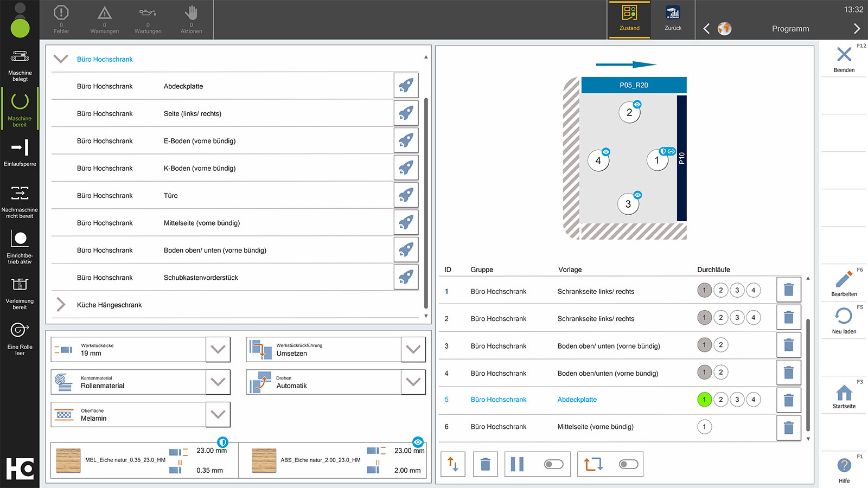Click the rocket icon for Türe row
The height and width of the screenshot is (488, 868).
click(406, 195)
